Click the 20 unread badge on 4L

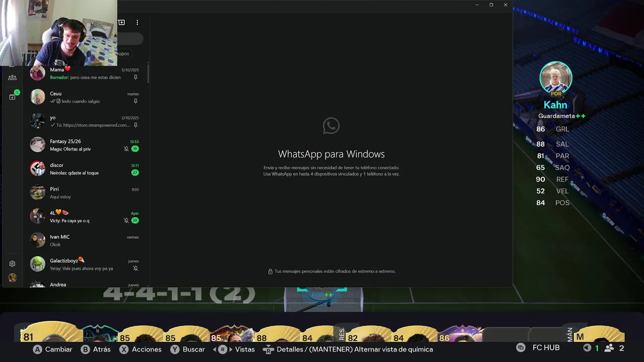(x=135, y=220)
